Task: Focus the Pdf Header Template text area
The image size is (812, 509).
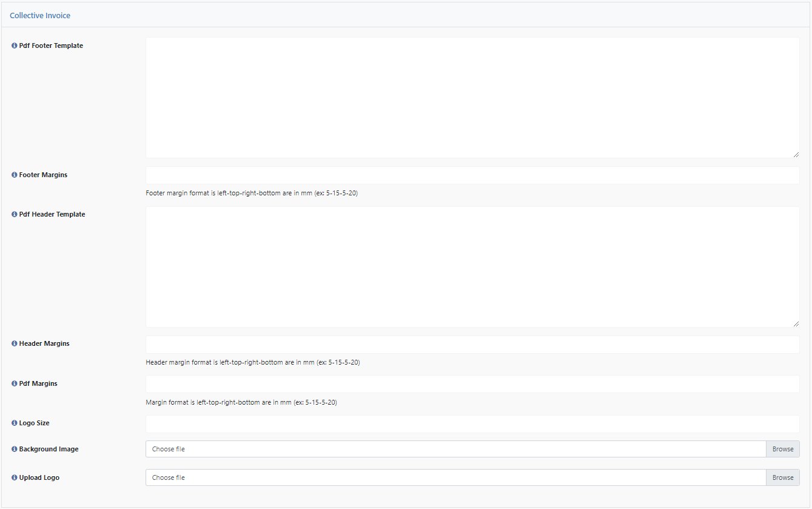Action: pos(472,267)
